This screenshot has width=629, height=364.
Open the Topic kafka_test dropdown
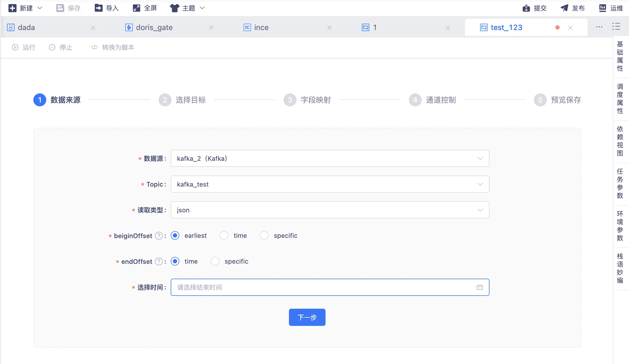tap(480, 184)
